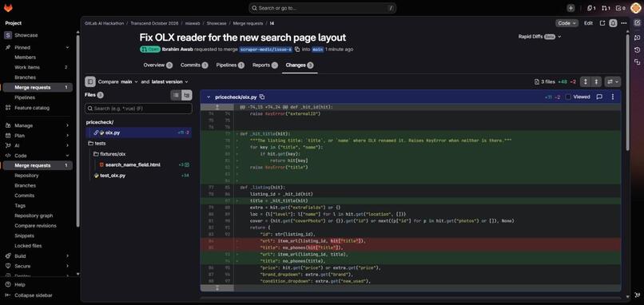Expand the Build sidebar section

click(67, 255)
